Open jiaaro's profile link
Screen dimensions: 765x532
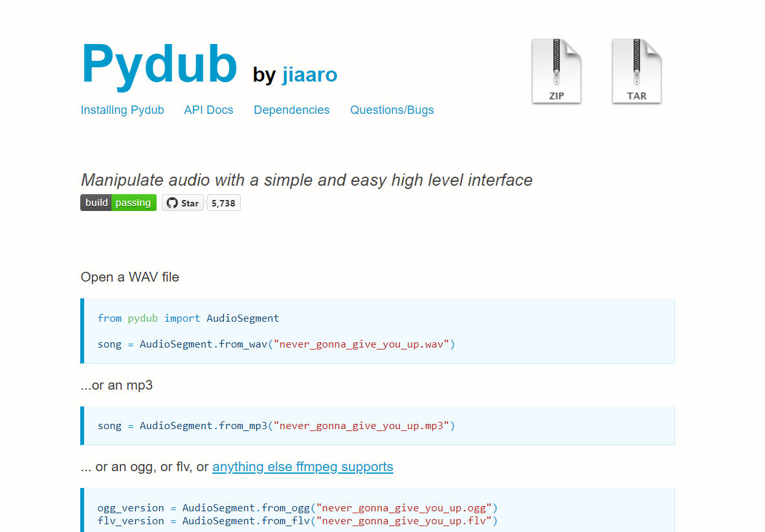[x=309, y=74]
